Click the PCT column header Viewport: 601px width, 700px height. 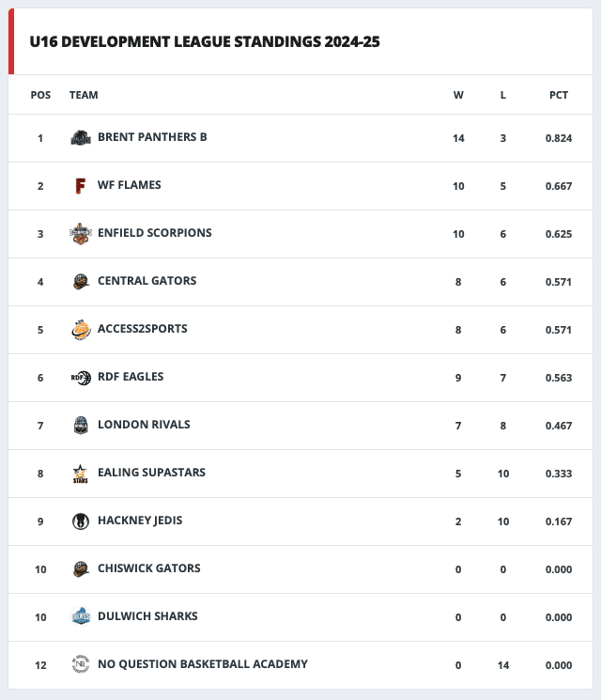pos(559,95)
